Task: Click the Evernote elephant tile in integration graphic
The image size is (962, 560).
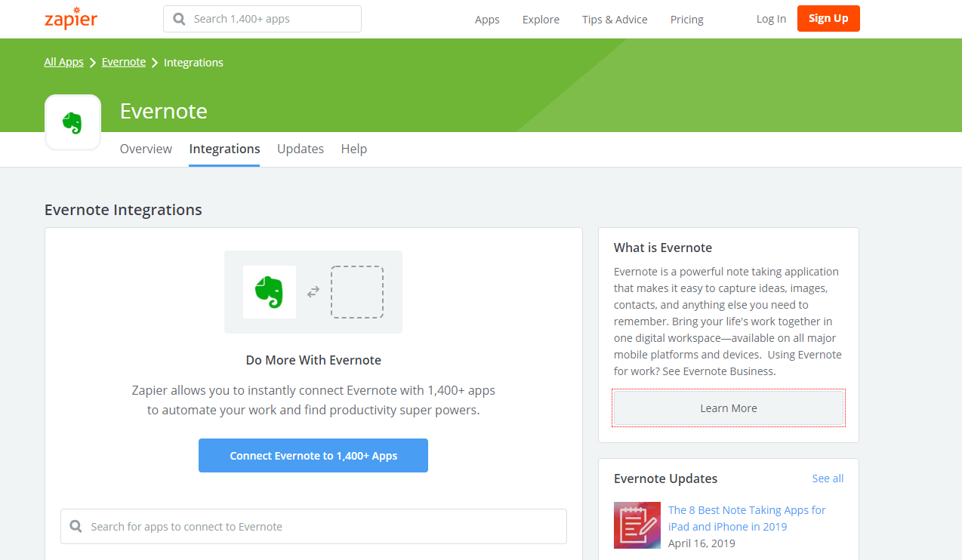Action: pyautogui.click(x=270, y=292)
